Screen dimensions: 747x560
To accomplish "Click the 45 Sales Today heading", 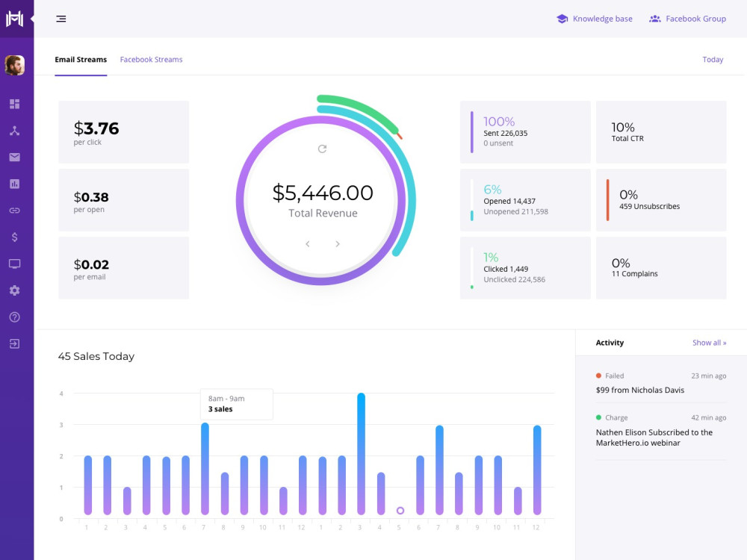I will click(96, 356).
